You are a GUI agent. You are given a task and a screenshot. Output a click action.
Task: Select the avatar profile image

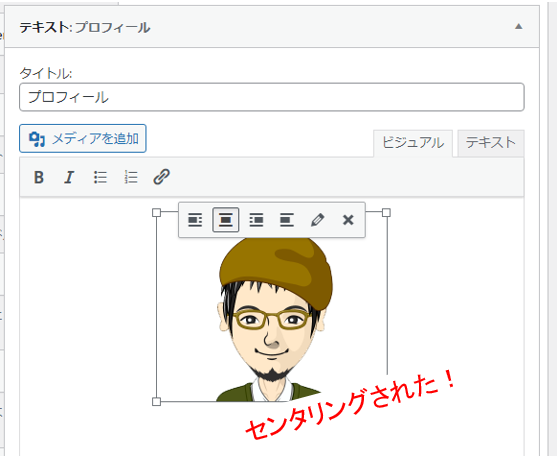(x=272, y=319)
